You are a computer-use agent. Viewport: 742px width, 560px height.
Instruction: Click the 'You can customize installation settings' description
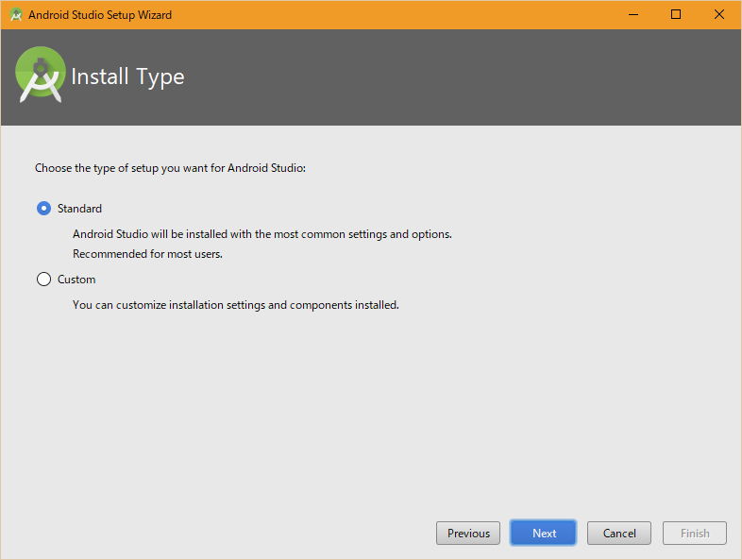[236, 305]
